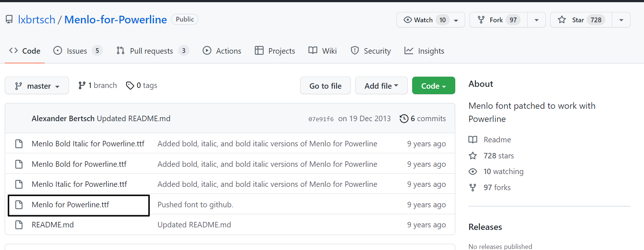Click the 728 stars link
This screenshot has height=250, width=644.
499,156
